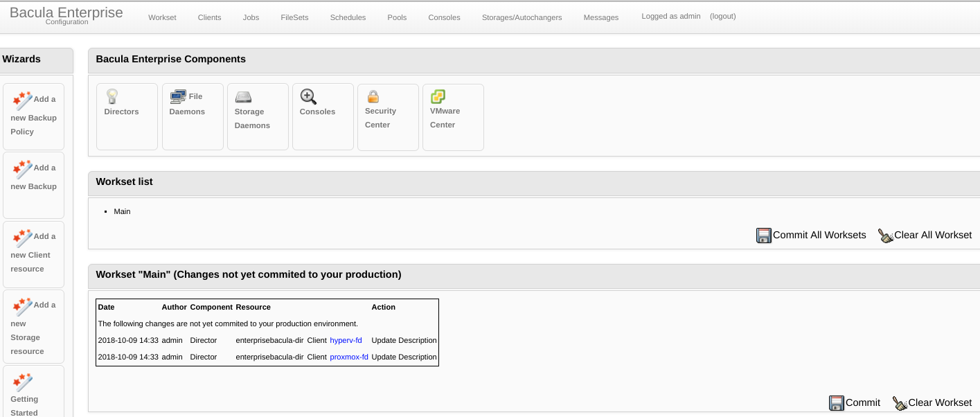
Task: Click the Clear Workset label
Action: (940, 402)
